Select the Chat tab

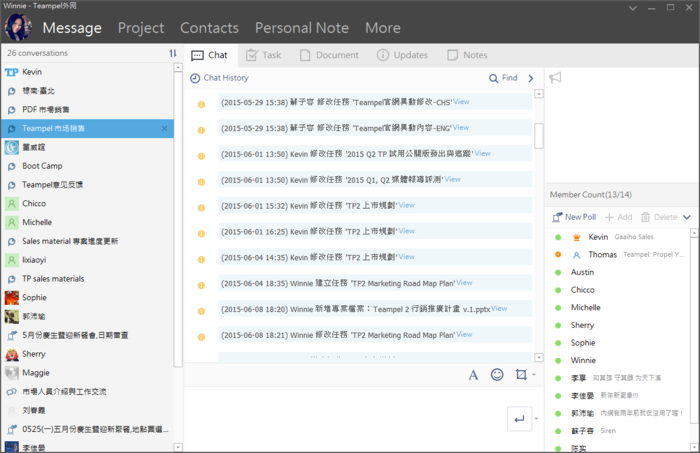(x=211, y=55)
